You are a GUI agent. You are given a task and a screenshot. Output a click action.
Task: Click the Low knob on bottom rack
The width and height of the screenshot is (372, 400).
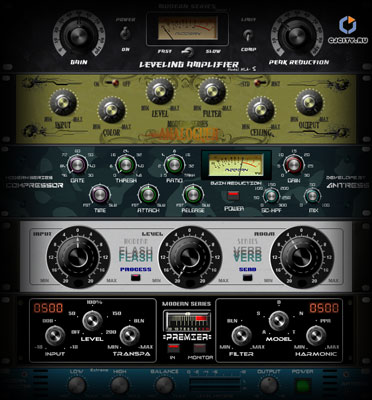point(77,385)
